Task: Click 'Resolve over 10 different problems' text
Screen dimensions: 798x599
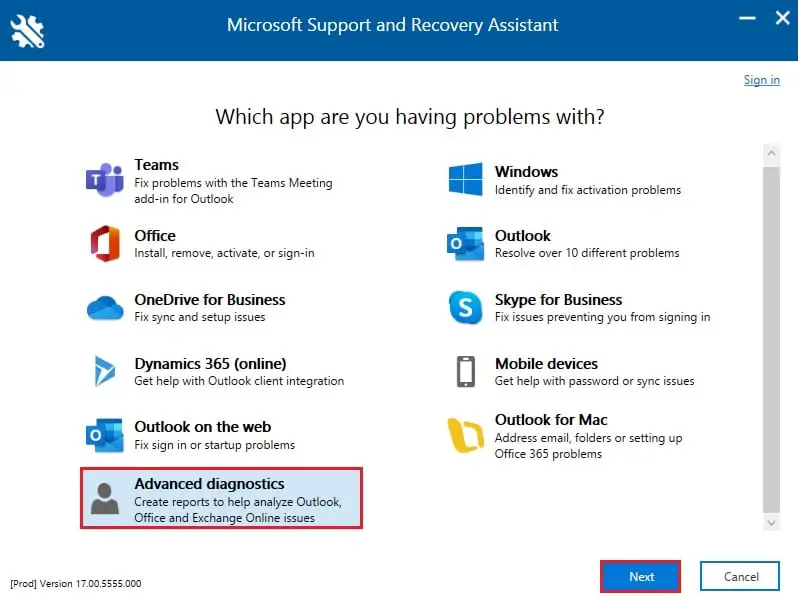Action: (587, 253)
